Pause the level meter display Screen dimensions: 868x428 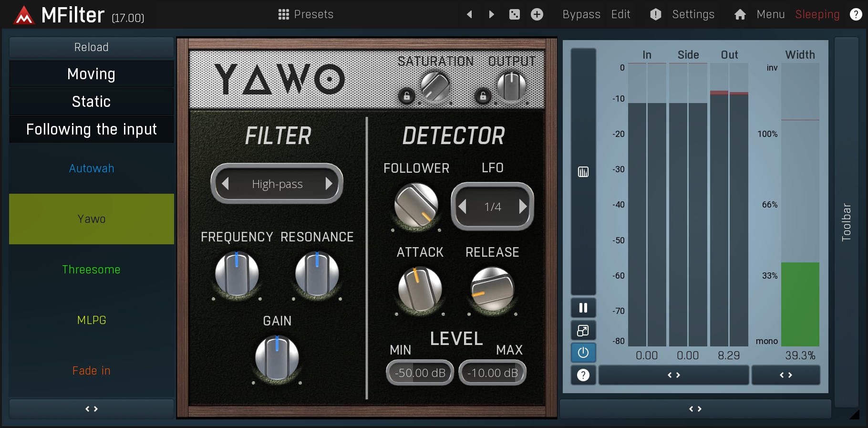(583, 308)
